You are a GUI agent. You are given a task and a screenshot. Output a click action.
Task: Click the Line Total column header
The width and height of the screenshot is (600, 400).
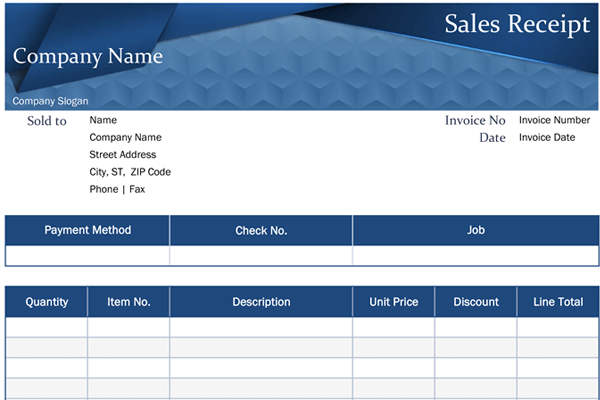click(558, 301)
